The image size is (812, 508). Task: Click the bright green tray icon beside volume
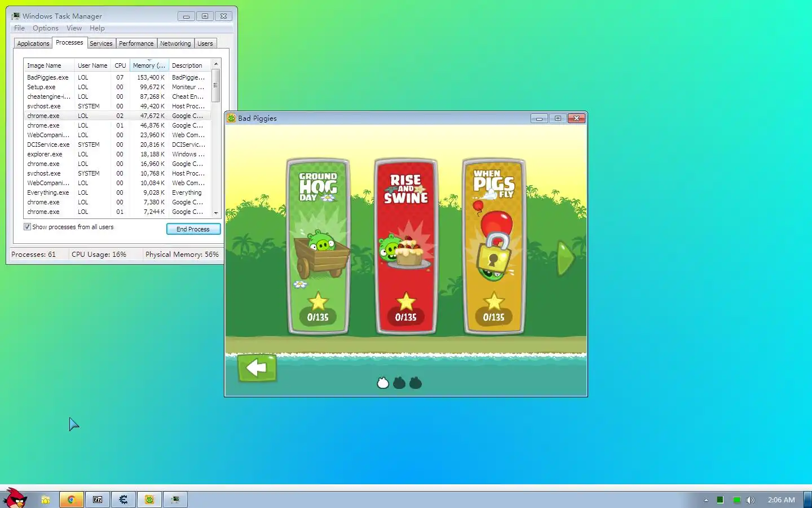[x=736, y=500]
